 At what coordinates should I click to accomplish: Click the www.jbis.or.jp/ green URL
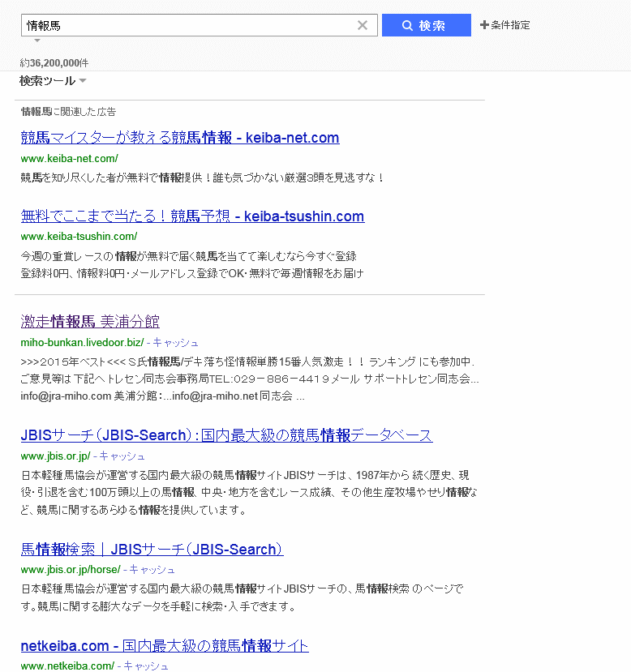tap(56, 456)
